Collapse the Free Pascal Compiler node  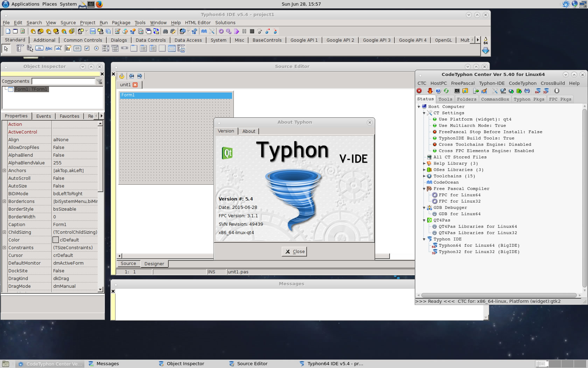[424, 189]
